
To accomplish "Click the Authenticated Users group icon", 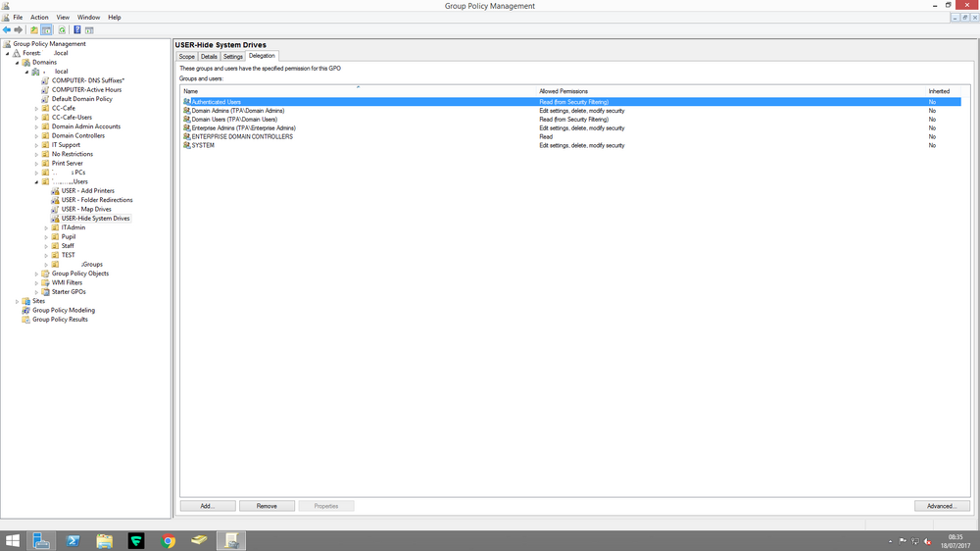I will [x=186, y=101].
